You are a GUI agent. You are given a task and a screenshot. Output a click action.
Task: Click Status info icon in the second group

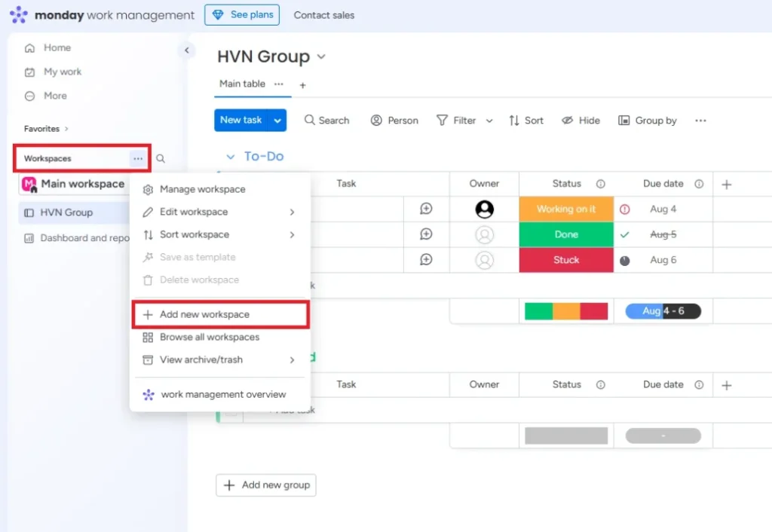coord(601,385)
